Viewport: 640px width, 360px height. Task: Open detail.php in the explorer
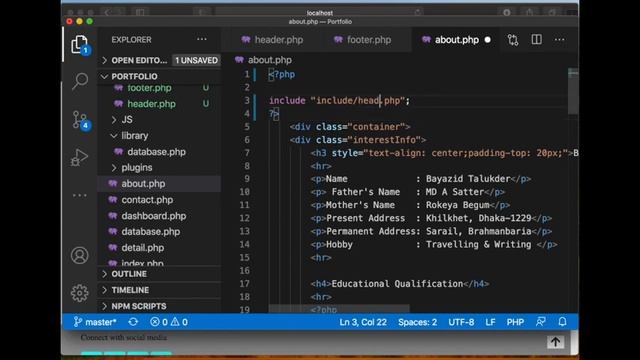[142, 248]
